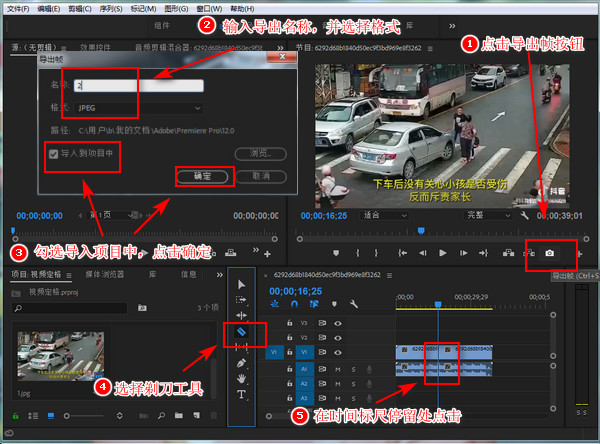600x444 pixels.
Task: Toggle timeline Snap magnet icon
Action: (x=294, y=304)
